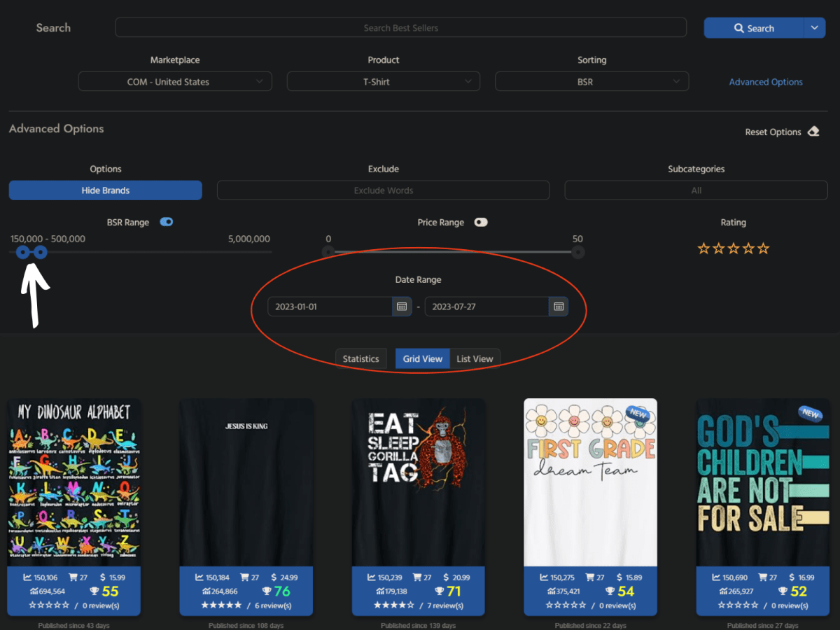
Task: Click the shopping cart icon on the dinosaur alphabet shirt
Action: [x=73, y=577]
